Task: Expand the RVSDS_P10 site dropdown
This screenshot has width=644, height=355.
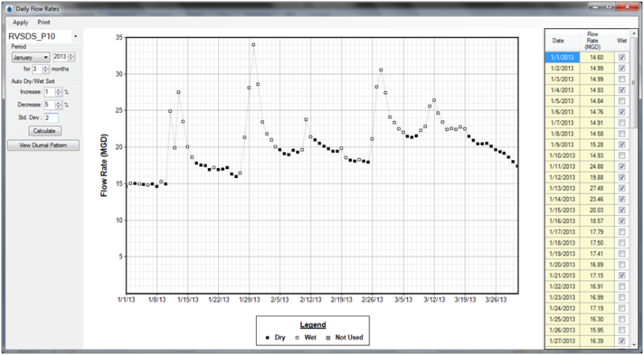Action: click(74, 36)
